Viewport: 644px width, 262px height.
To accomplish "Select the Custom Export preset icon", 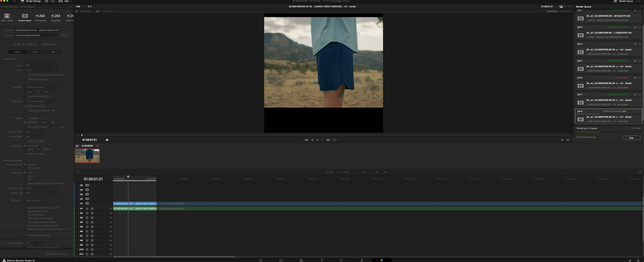I will [25, 16].
